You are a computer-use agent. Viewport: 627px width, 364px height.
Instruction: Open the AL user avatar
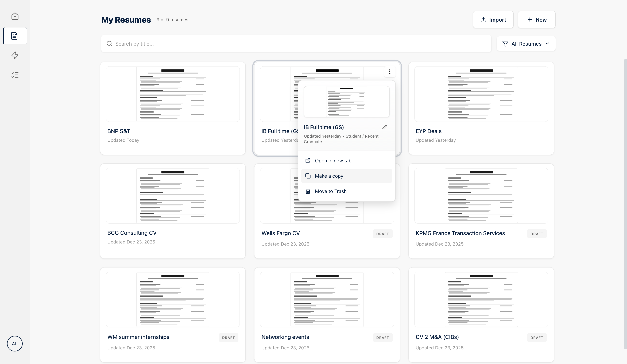pyautogui.click(x=15, y=344)
